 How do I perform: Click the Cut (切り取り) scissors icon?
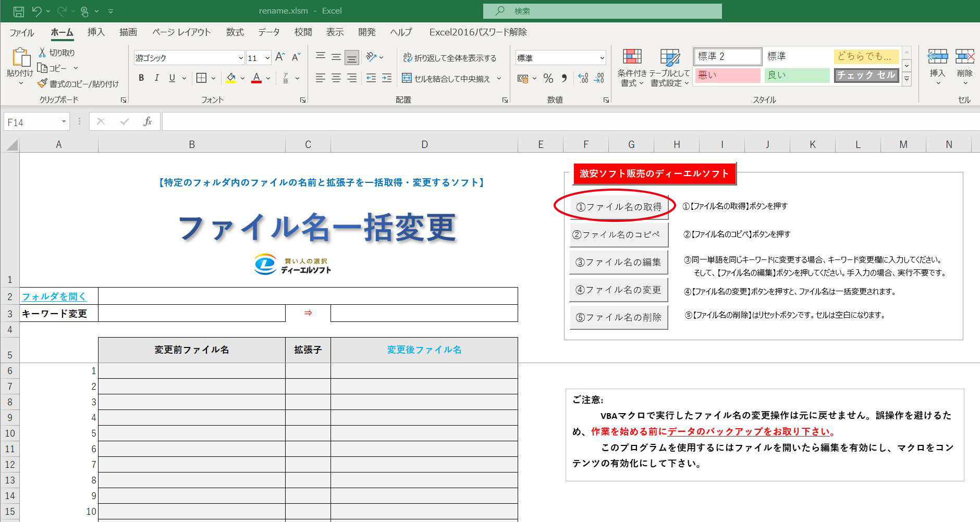[43, 53]
